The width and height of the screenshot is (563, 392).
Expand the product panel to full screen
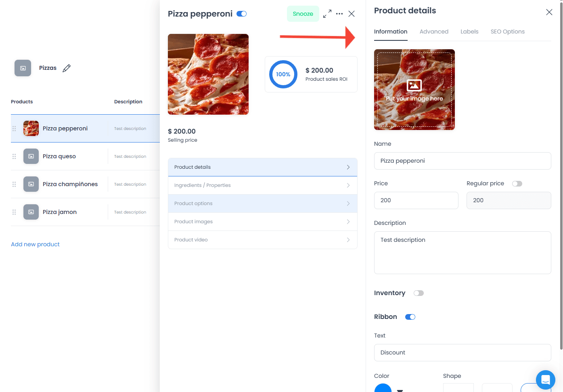[x=327, y=14]
